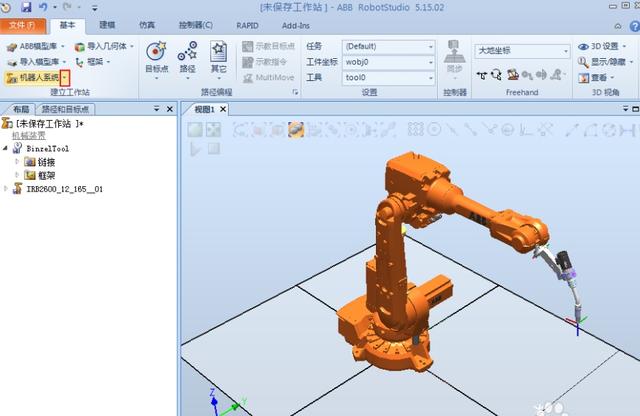The image size is (640, 416).
Task: Toggle the snap grid dots icon
Action: coord(416,130)
